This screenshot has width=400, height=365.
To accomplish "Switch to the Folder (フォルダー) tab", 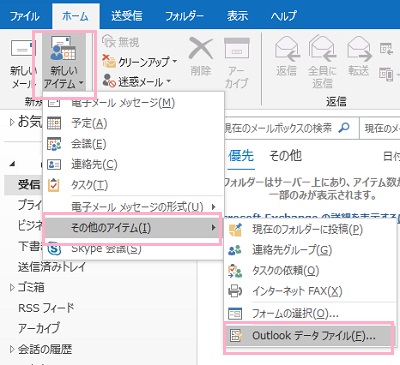I will pos(184,16).
